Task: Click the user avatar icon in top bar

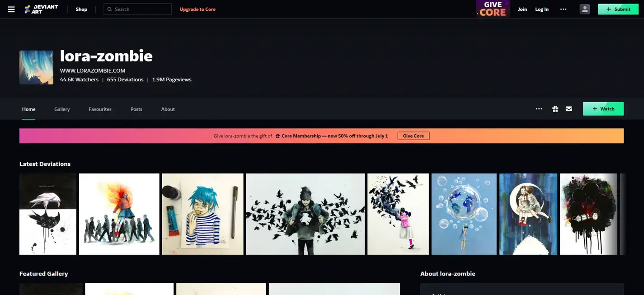Action: click(x=585, y=9)
